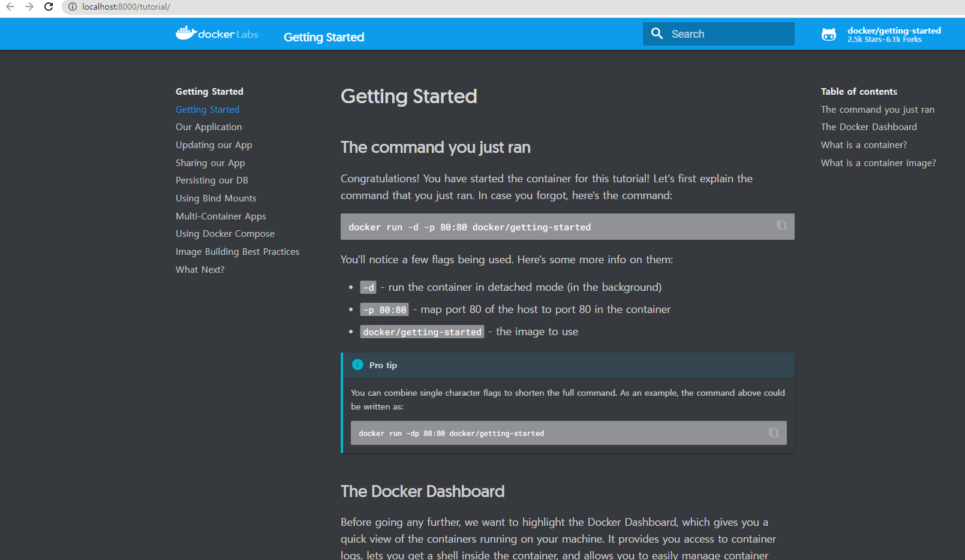Click the docker/getting-started bullet code label

[422, 332]
